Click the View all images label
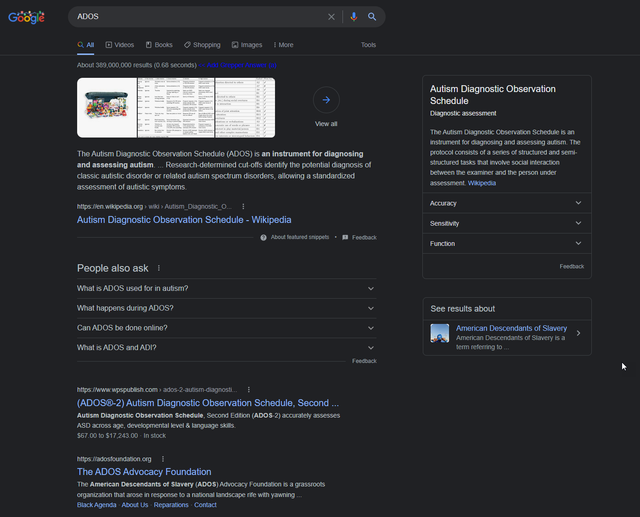 326,124
